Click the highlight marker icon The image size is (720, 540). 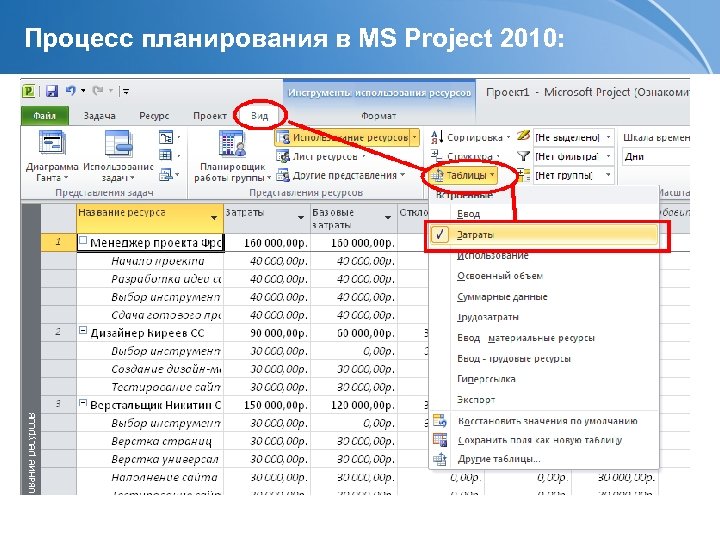pyautogui.click(x=523, y=136)
